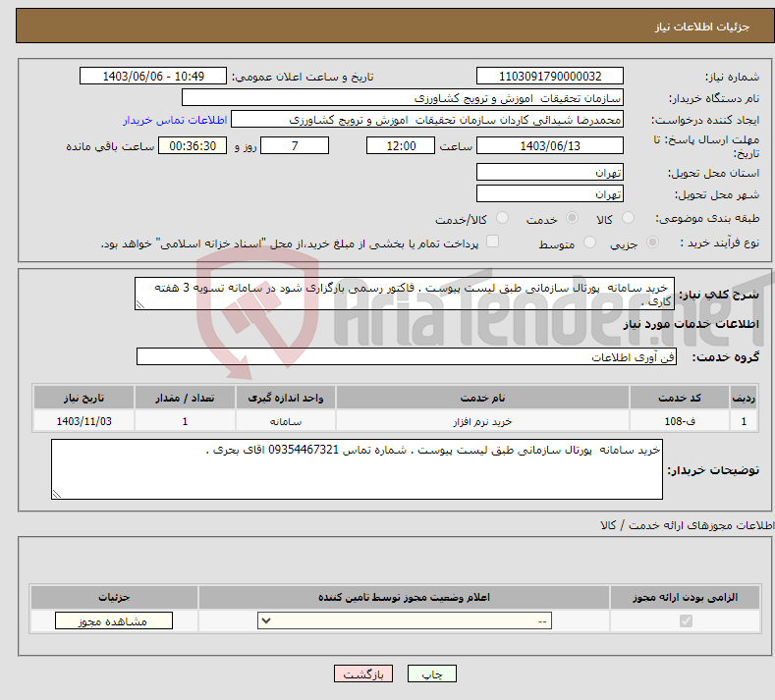
Task: Click the شرح کلی نیاز text area
Action: pyautogui.click(x=405, y=294)
